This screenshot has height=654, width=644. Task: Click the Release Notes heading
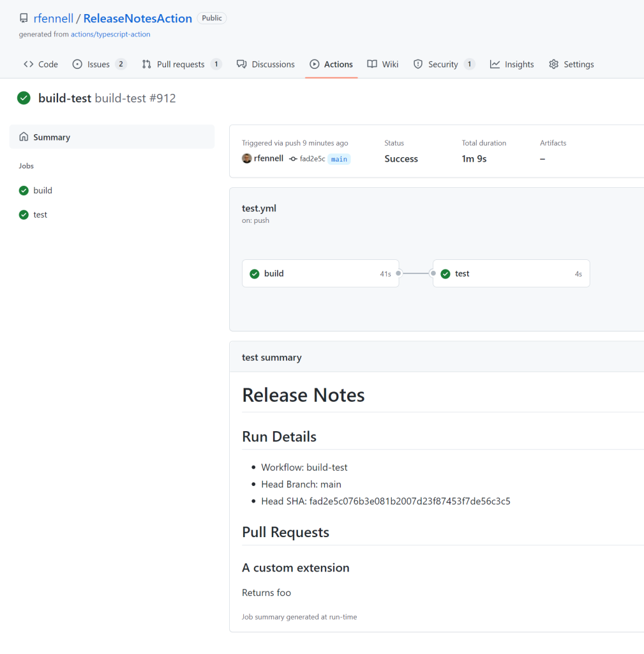303,395
